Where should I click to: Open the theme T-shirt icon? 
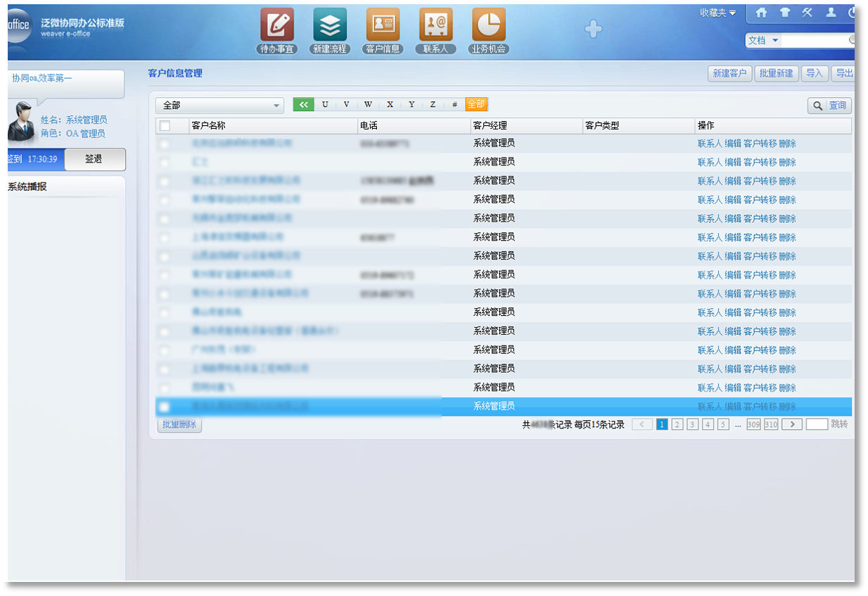click(784, 13)
